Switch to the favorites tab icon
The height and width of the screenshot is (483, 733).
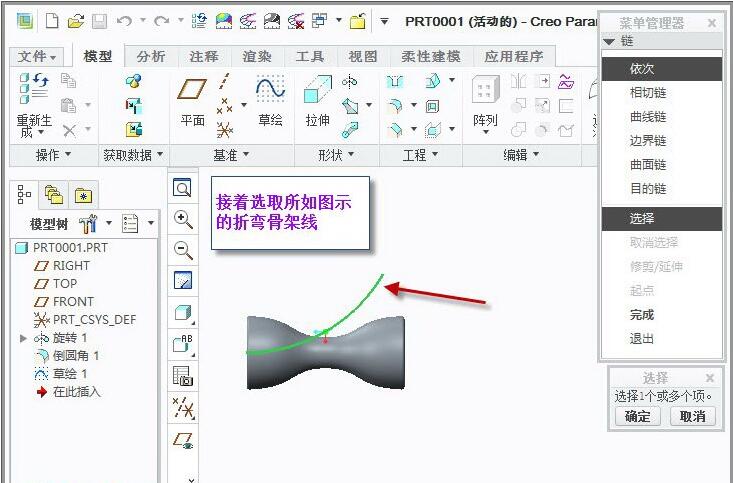click(x=84, y=195)
